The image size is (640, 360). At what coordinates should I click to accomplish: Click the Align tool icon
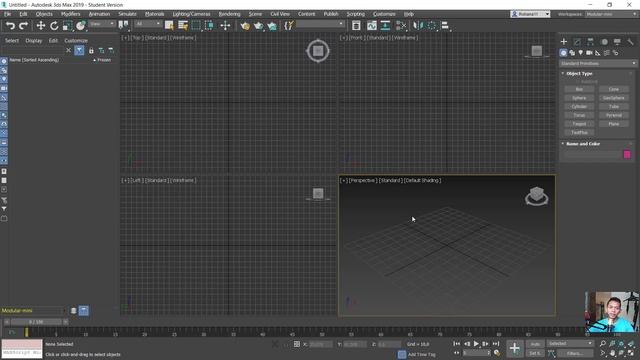point(445,26)
